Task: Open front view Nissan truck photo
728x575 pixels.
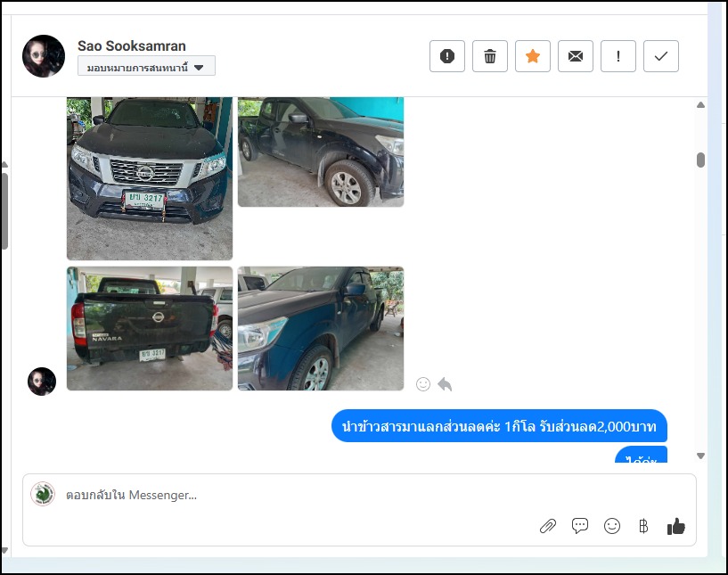Action: (150, 178)
